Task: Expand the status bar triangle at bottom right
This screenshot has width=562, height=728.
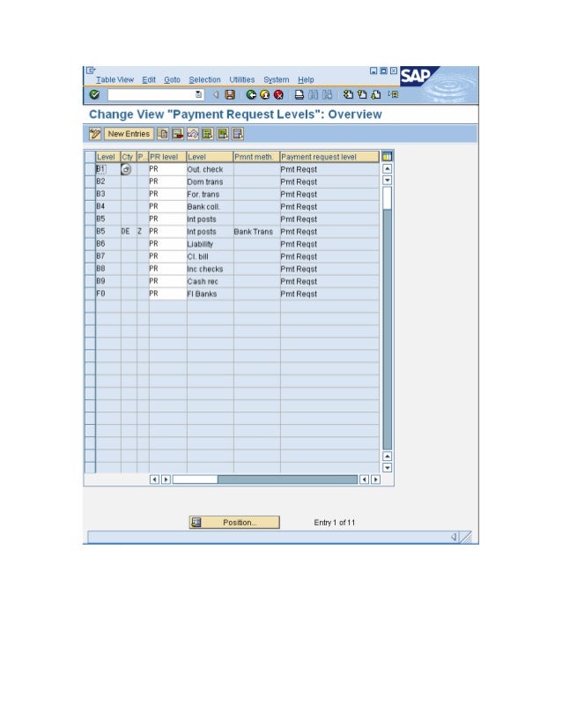Action: tap(454, 537)
